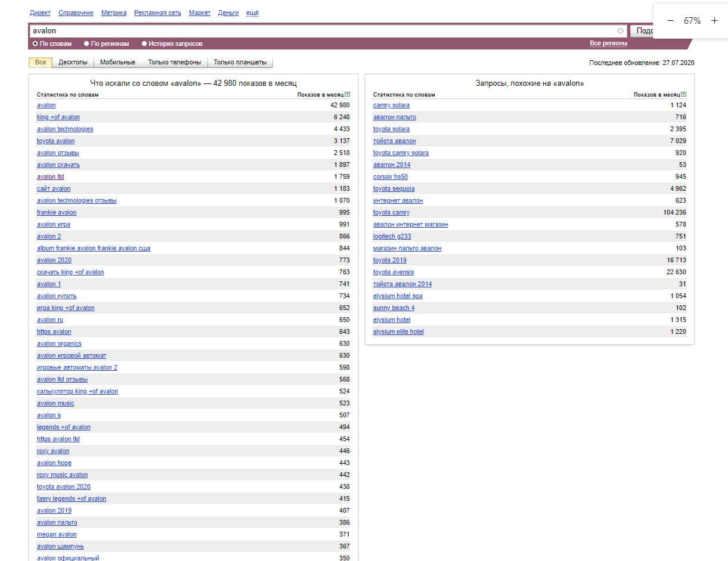Expand the ещё menu in top navigation
Image resolution: width=728 pixels, height=561 pixels.
click(252, 13)
